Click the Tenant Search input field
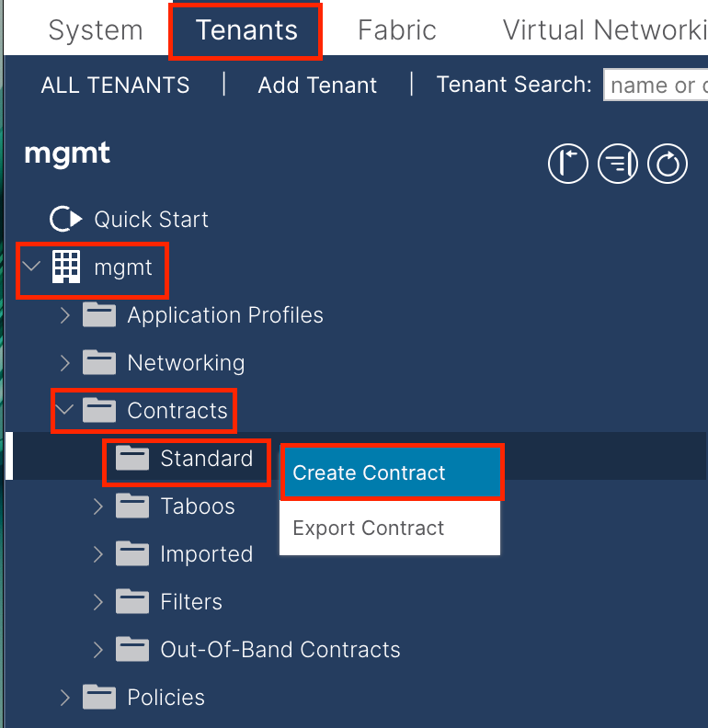Image resolution: width=708 pixels, height=728 pixels. [x=655, y=85]
